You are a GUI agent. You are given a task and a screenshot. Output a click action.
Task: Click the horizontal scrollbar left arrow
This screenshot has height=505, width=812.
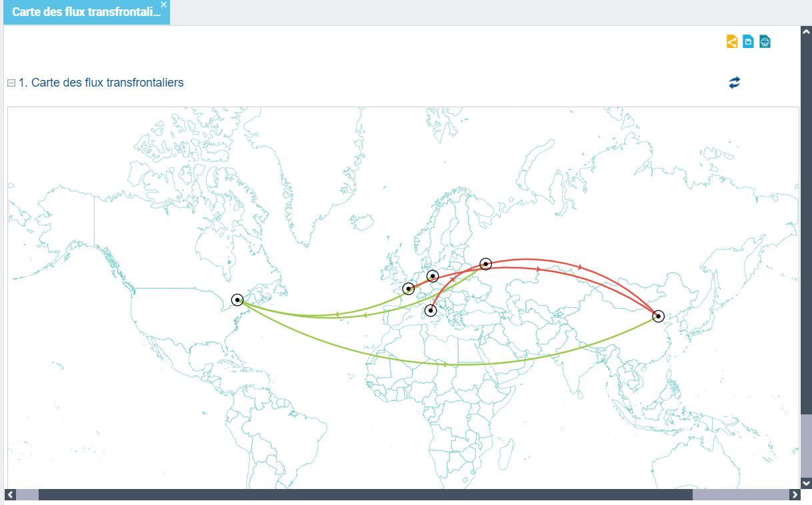click(9, 495)
